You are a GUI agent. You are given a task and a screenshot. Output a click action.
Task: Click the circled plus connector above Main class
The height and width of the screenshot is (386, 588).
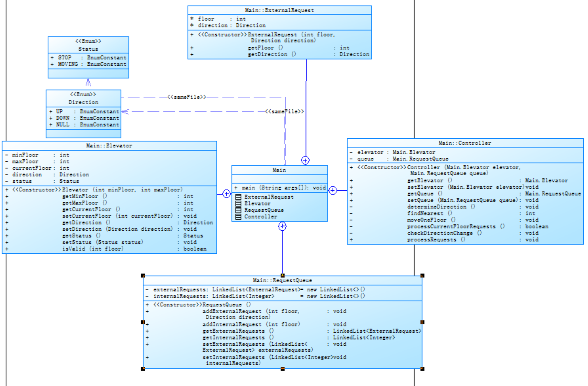click(x=305, y=160)
